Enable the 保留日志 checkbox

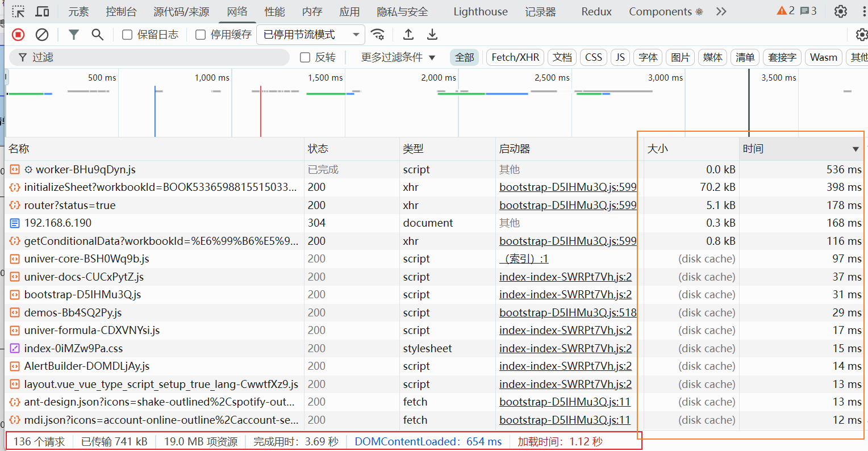[128, 35]
